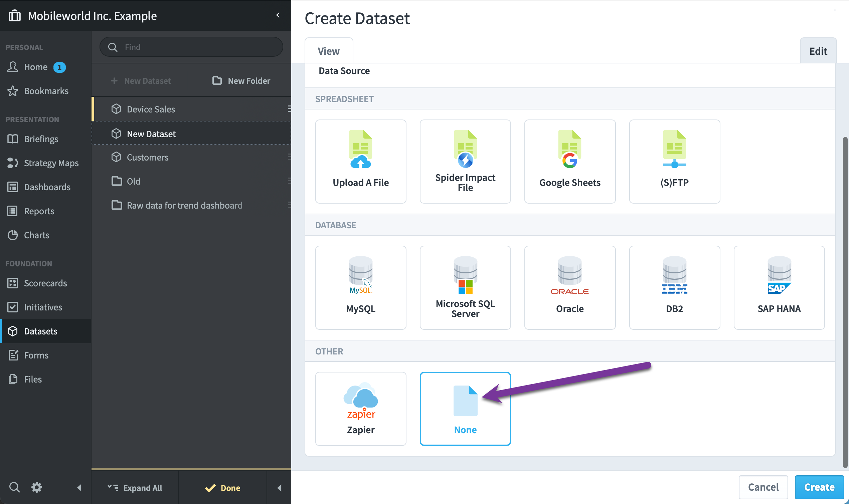849x504 pixels.
Task: Click Done to finish editing
Action: coord(222,488)
